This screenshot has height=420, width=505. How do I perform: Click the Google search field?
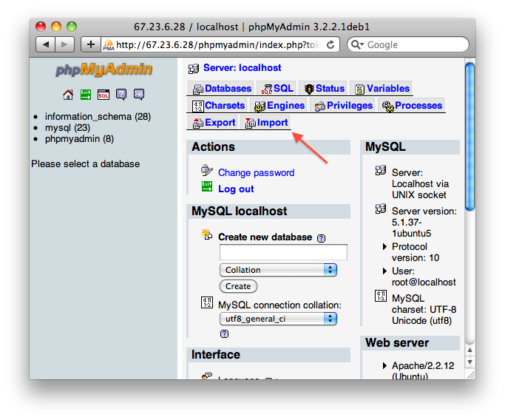(408, 45)
